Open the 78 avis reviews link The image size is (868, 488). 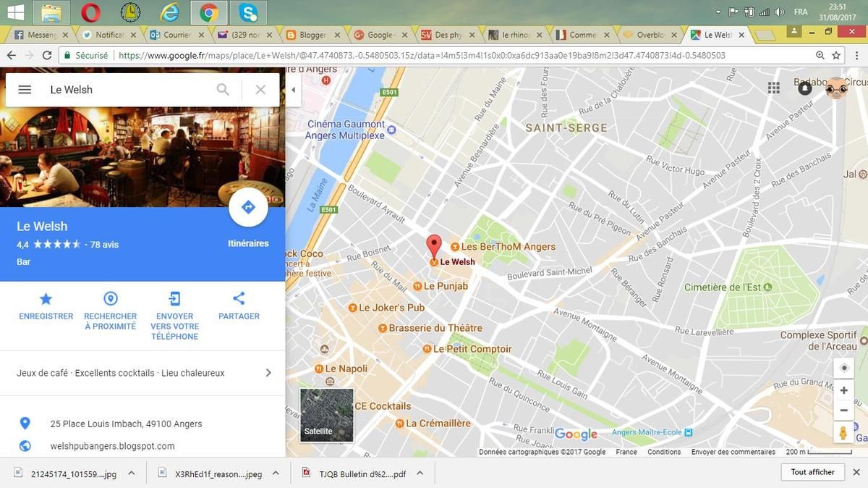pyautogui.click(x=104, y=245)
